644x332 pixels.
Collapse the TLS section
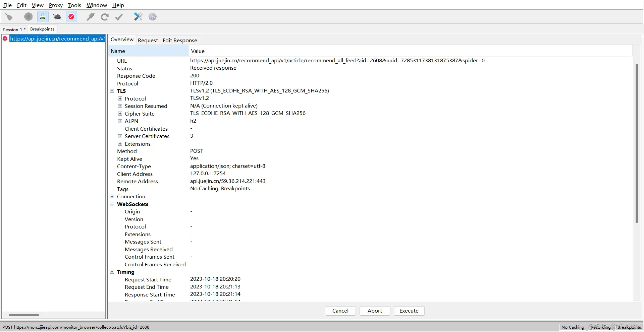coord(112,91)
